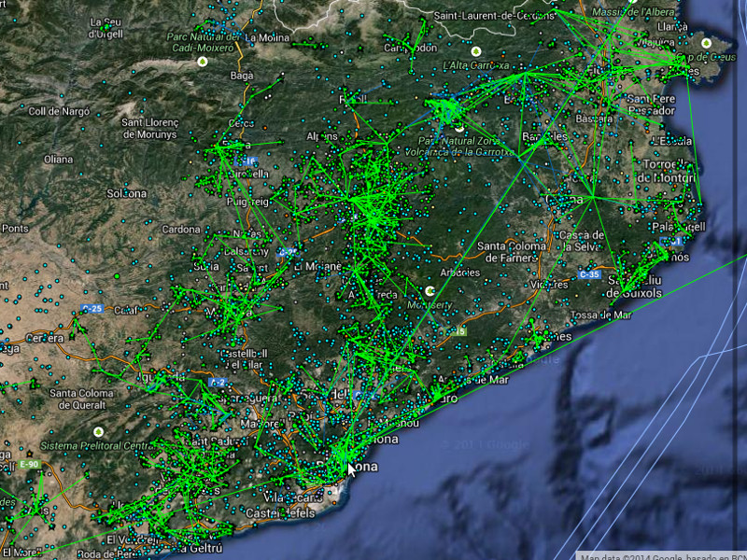
Task: Click the blue route shield near Igualada
Action: [x=218, y=382]
